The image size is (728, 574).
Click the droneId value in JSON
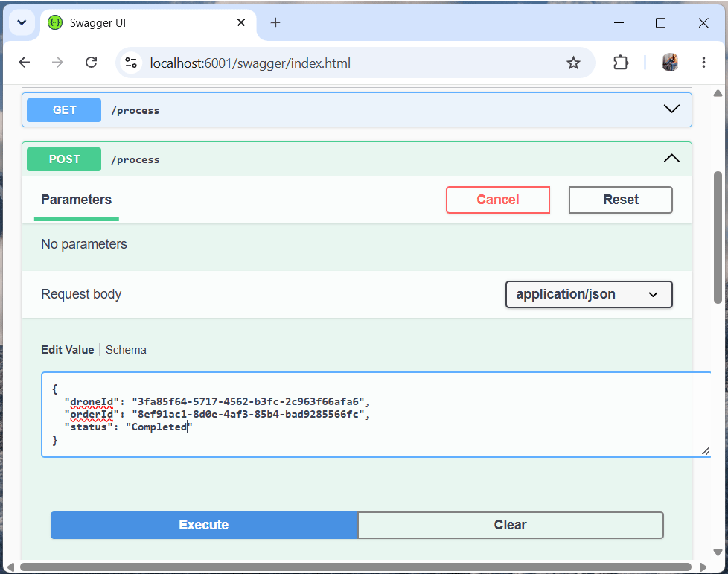coord(248,401)
